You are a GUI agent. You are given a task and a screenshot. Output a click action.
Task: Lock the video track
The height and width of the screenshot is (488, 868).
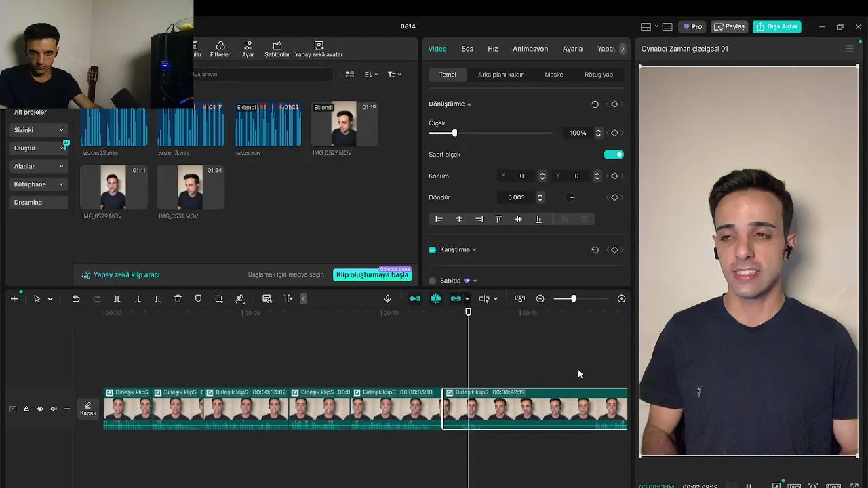point(26,409)
